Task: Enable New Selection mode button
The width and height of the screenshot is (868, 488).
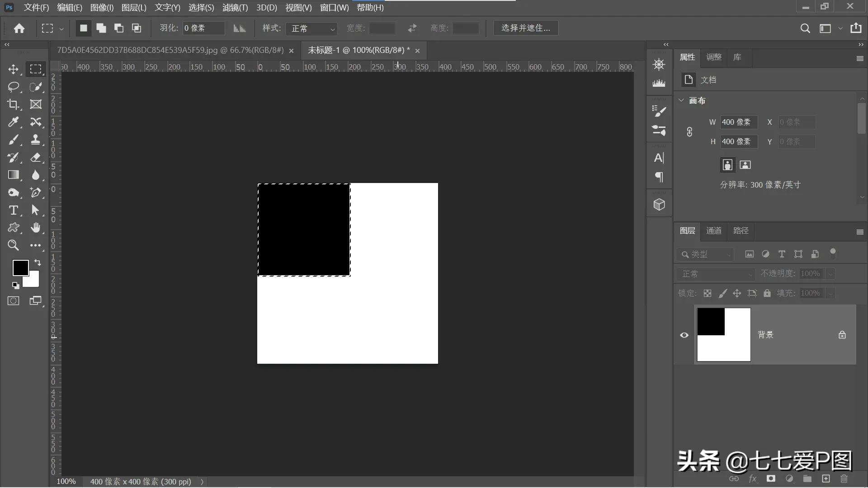Action: [x=83, y=28]
